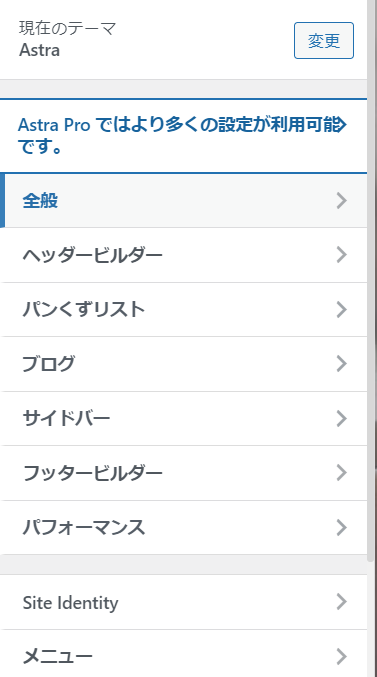The image size is (377, 677).
Task: Open the ヘッダービルダー section
Action: click(x=184, y=255)
